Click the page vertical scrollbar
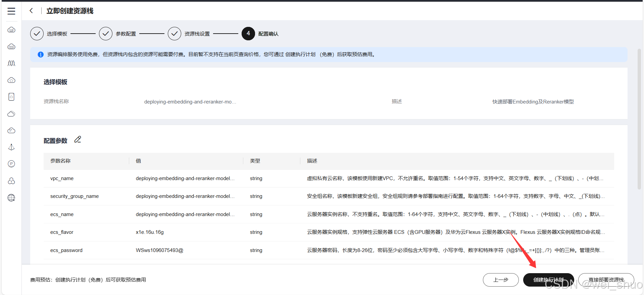The image size is (644, 295). click(639, 119)
